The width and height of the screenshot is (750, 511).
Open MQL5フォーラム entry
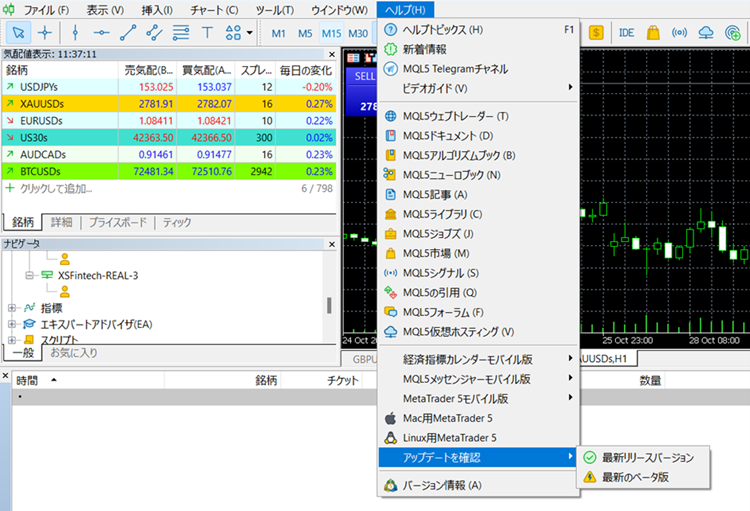tap(479, 312)
